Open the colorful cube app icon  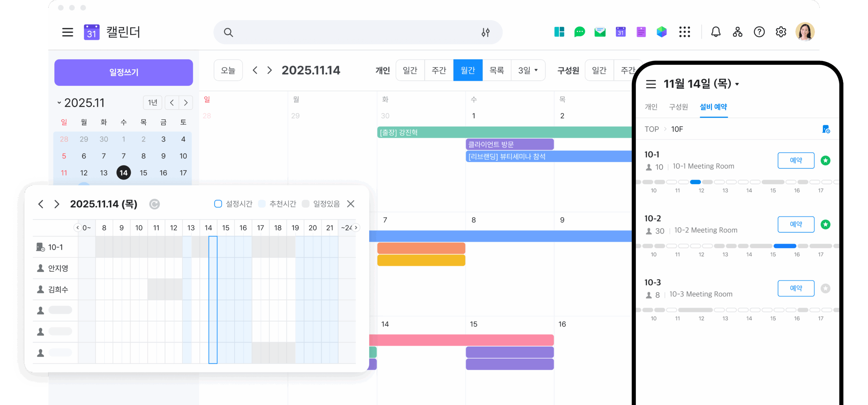661,32
